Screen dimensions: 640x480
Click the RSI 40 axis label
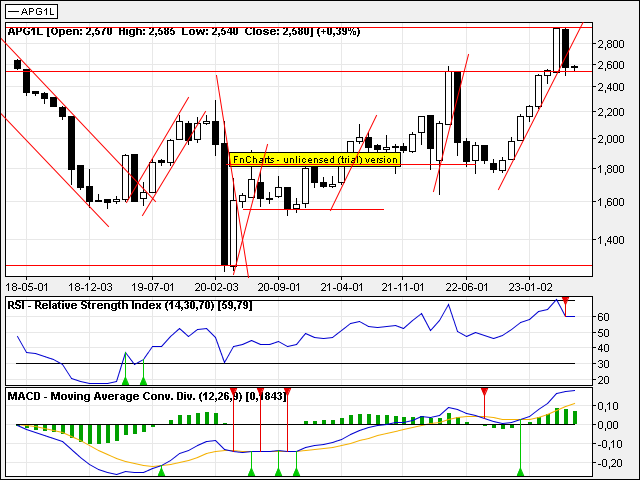tap(603, 348)
